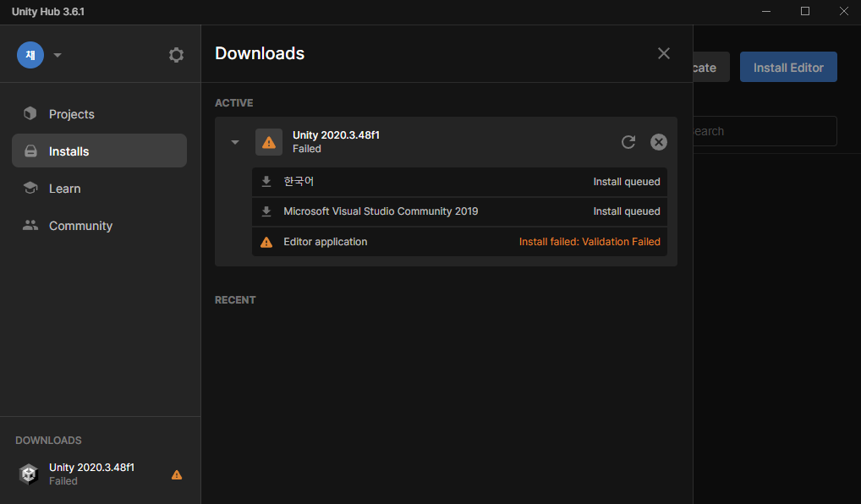The image size is (861, 504).
Task: Click the warning icon beside Editor application
Action: [x=266, y=242]
